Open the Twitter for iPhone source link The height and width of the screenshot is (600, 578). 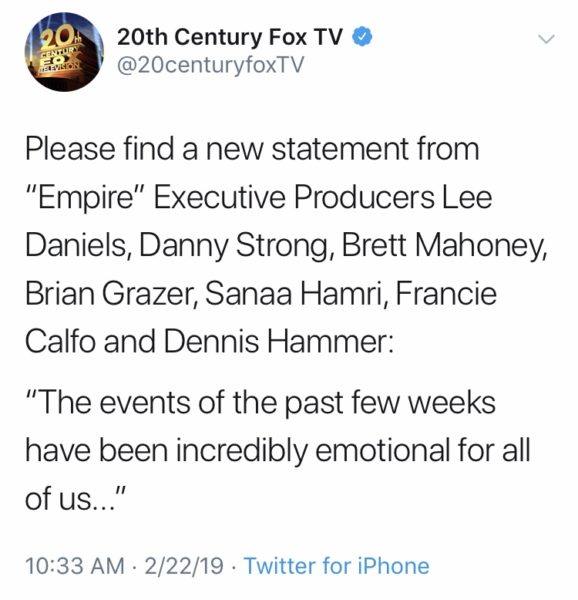click(337, 565)
